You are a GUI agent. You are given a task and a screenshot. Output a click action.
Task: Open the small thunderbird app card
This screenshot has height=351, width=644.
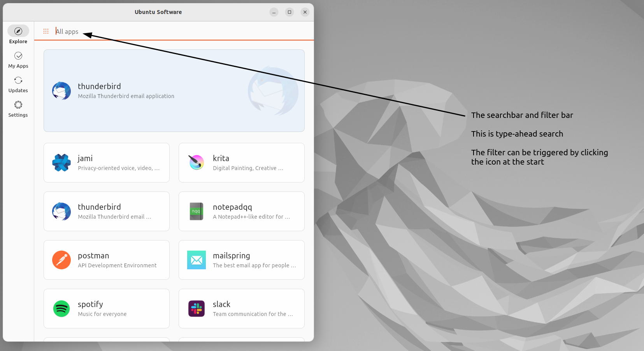(107, 211)
